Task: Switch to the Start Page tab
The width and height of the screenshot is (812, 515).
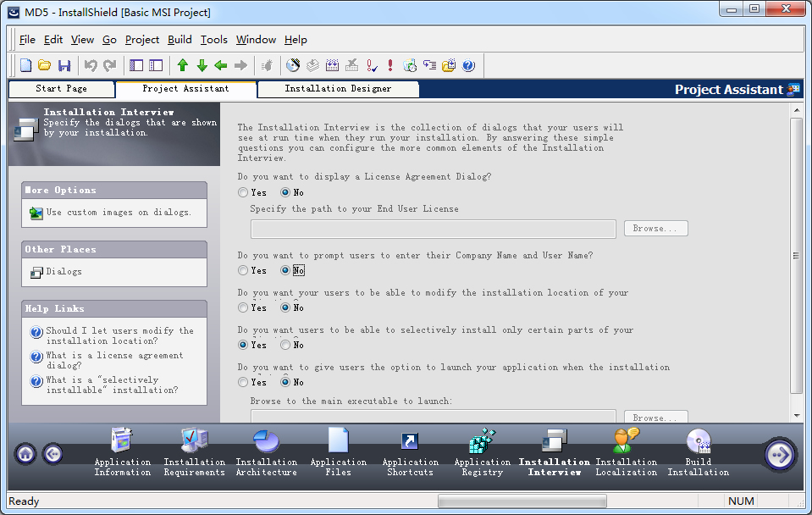Action: [62, 89]
